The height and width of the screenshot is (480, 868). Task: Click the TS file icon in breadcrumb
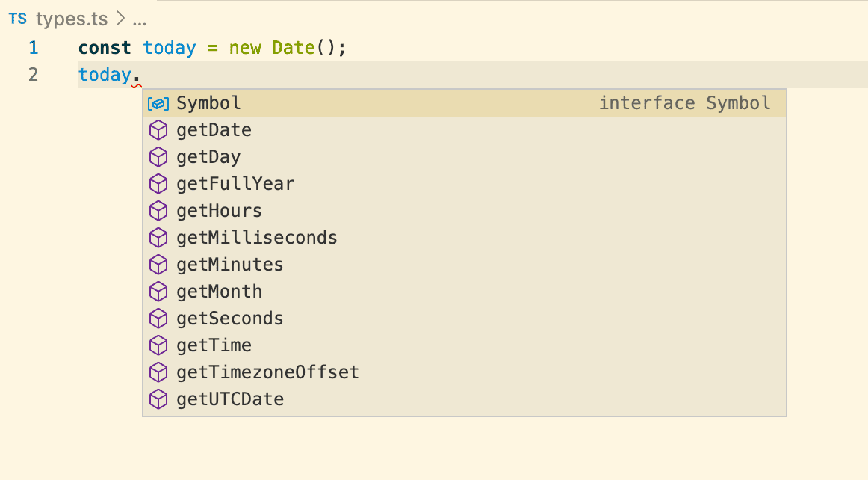(x=18, y=19)
